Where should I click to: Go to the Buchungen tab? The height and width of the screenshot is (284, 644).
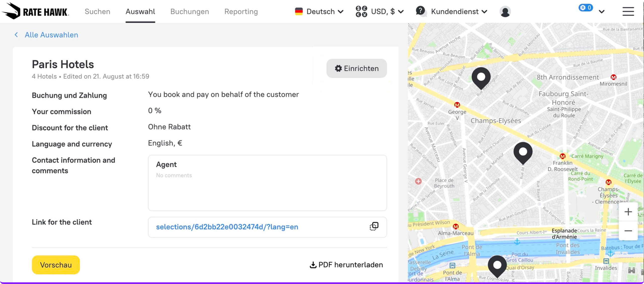click(189, 12)
